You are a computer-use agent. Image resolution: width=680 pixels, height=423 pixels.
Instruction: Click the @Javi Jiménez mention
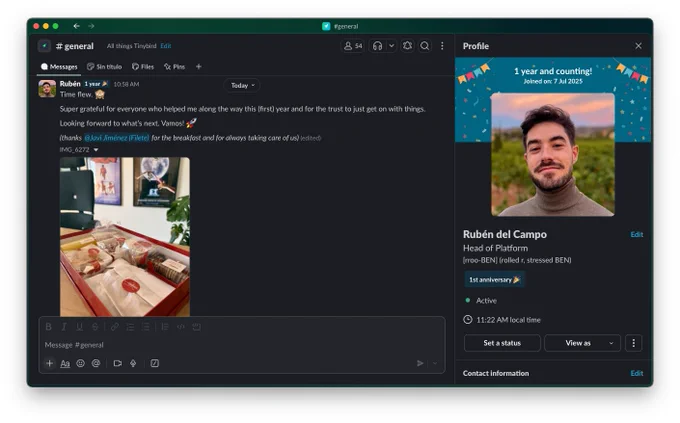coord(116,138)
